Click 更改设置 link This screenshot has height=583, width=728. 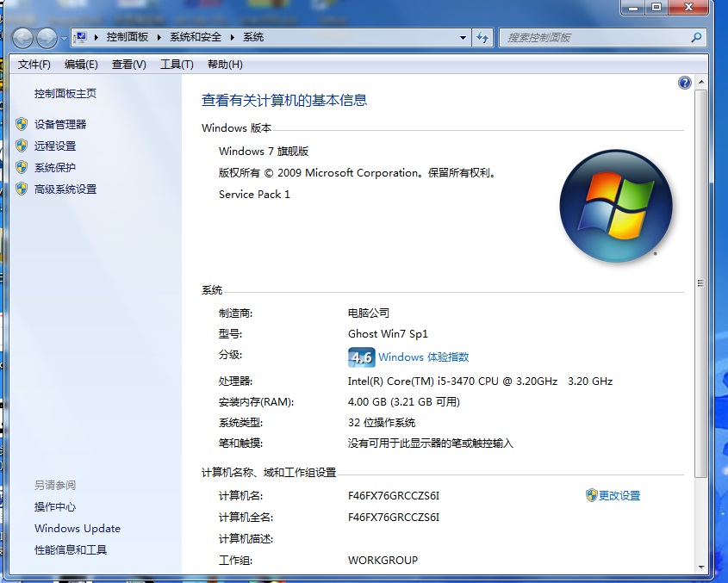coord(619,496)
